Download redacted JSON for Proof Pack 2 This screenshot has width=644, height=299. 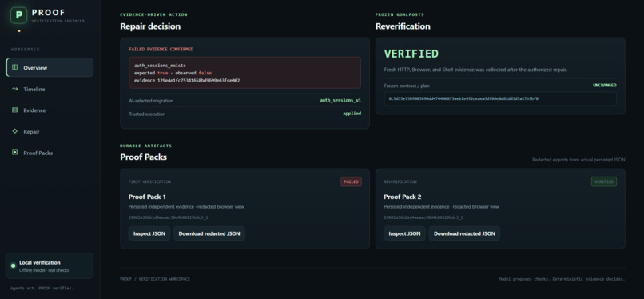(x=464, y=233)
